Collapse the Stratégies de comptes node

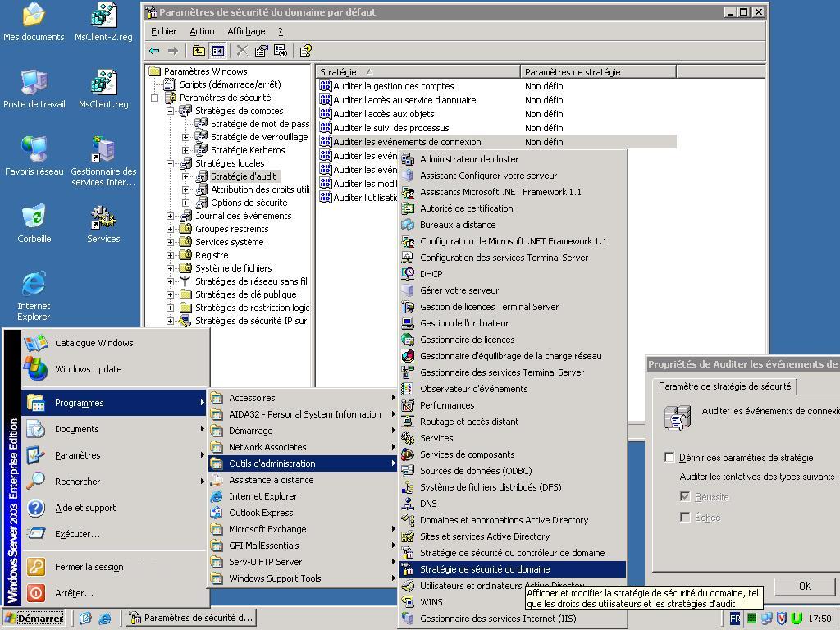(171, 111)
